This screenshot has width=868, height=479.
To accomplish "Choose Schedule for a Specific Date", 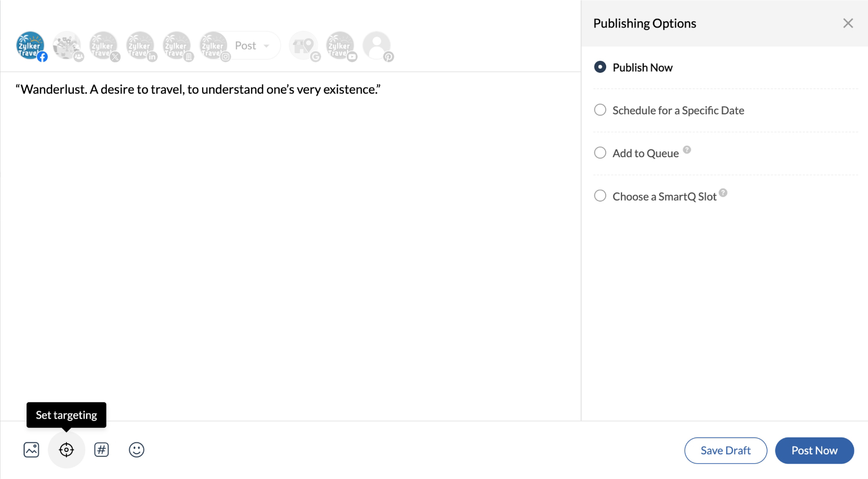I will [x=600, y=110].
